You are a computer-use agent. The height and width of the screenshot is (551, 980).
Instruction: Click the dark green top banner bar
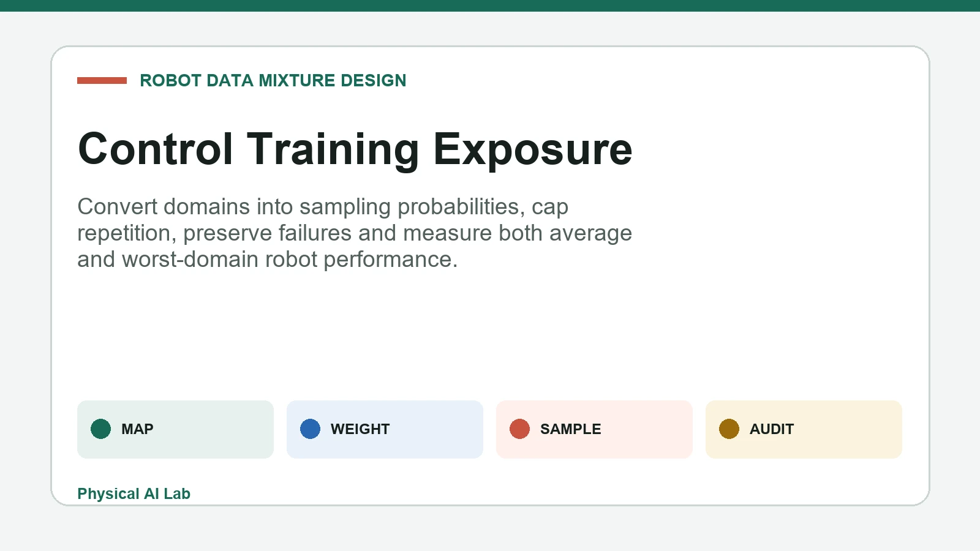pos(490,6)
